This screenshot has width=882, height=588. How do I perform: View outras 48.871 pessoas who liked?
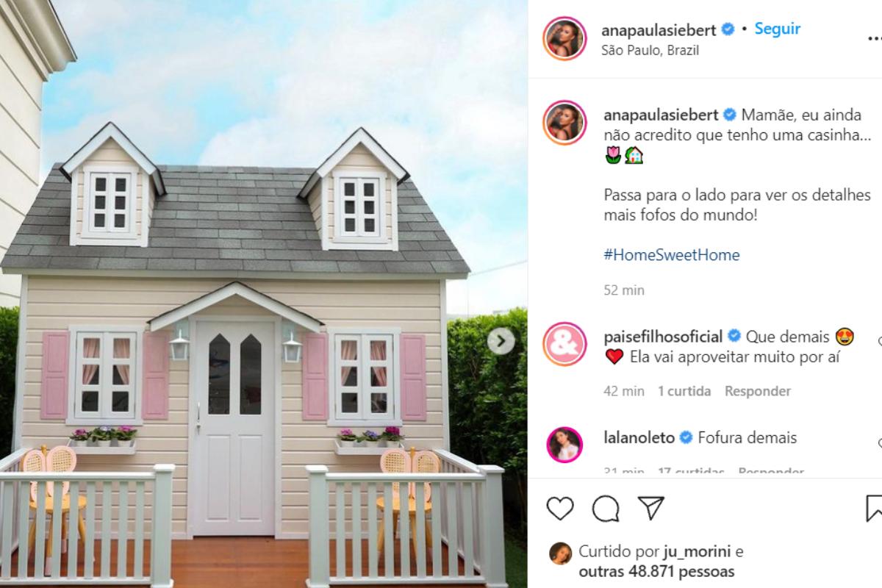pyautogui.click(x=656, y=571)
